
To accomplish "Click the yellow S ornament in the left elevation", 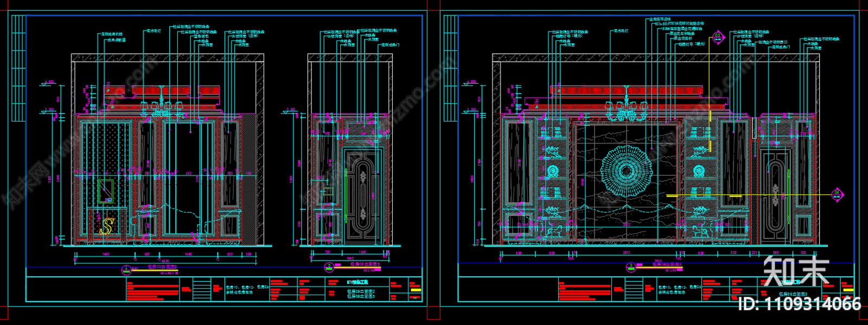I will point(107,226).
